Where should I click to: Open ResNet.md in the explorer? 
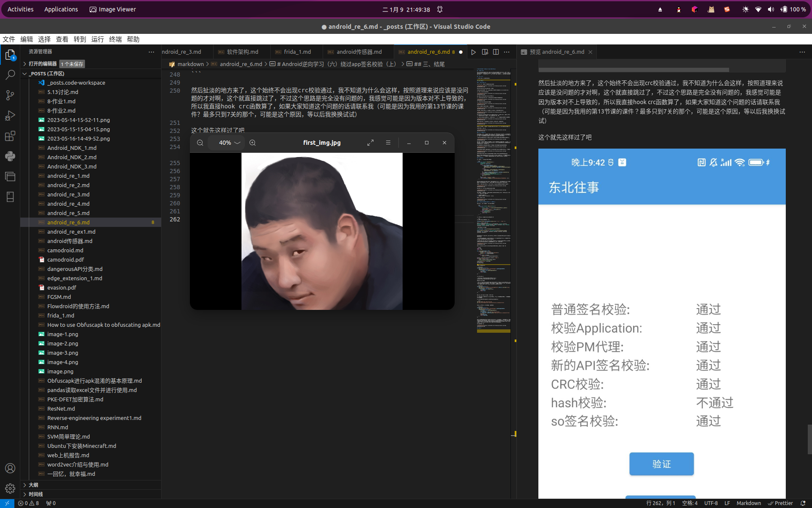point(61,409)
